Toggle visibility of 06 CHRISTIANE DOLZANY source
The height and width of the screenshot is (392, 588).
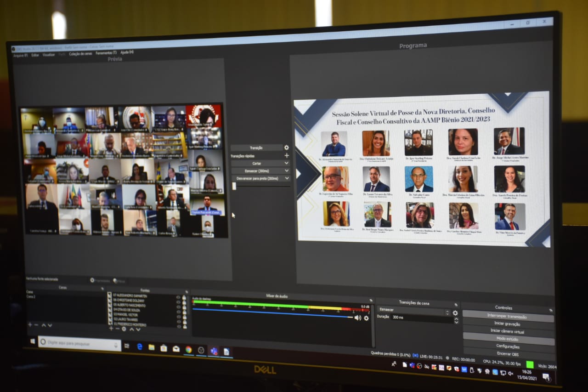tap(178, 301)
